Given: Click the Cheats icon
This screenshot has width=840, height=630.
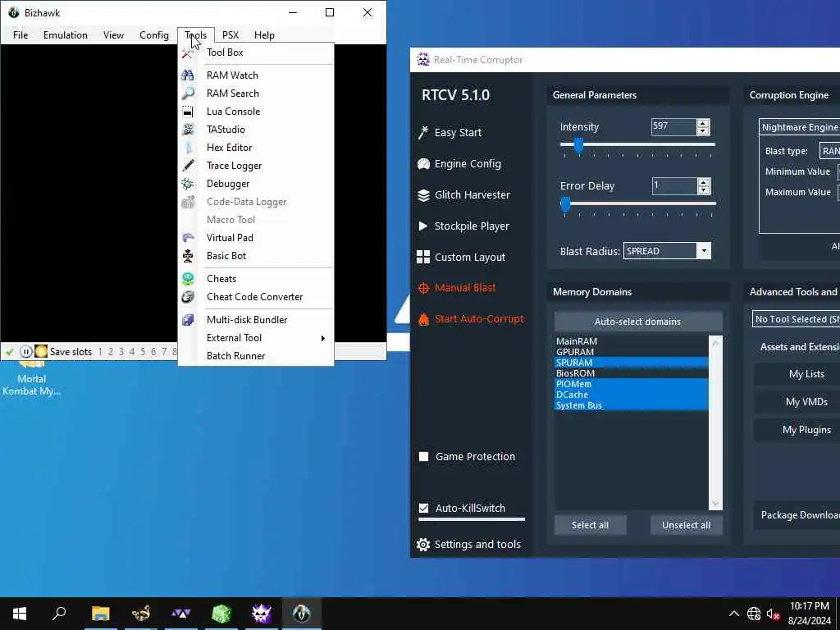Looking at the screenshot, I should tap(188, 279).
